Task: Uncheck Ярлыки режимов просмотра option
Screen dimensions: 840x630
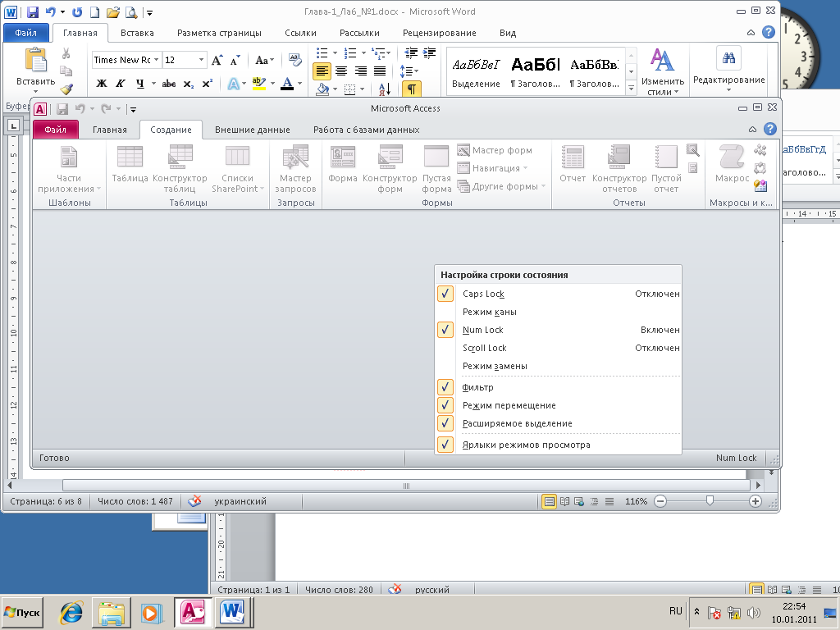Action: point(558,445)
